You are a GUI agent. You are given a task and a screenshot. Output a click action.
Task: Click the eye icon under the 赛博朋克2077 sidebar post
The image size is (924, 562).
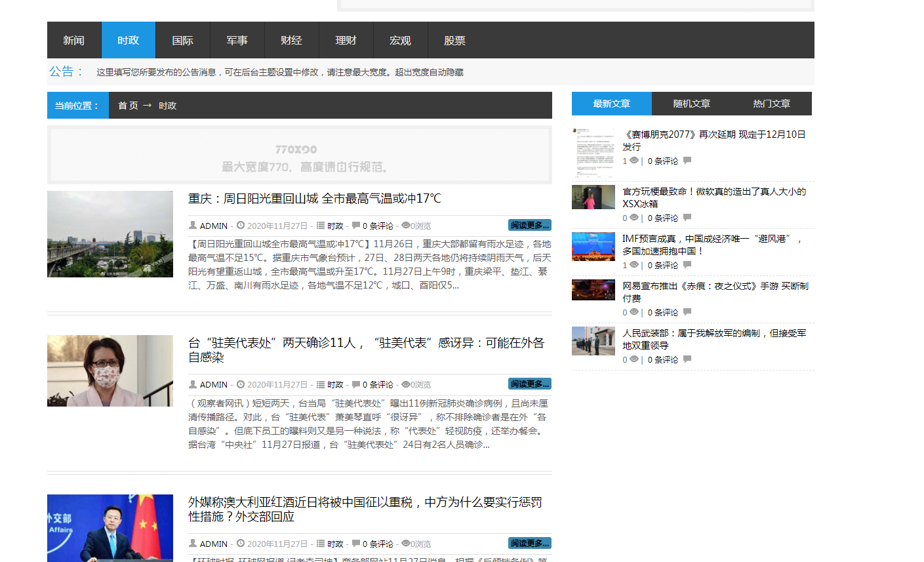click(634, 161)
